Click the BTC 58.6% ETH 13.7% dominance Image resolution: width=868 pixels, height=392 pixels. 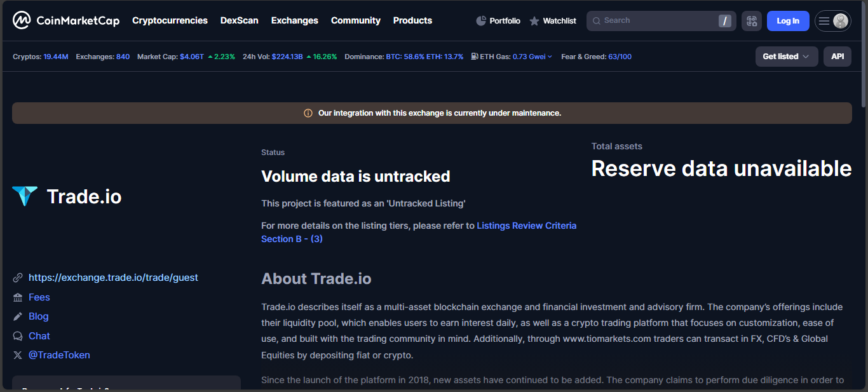[424, 57]
